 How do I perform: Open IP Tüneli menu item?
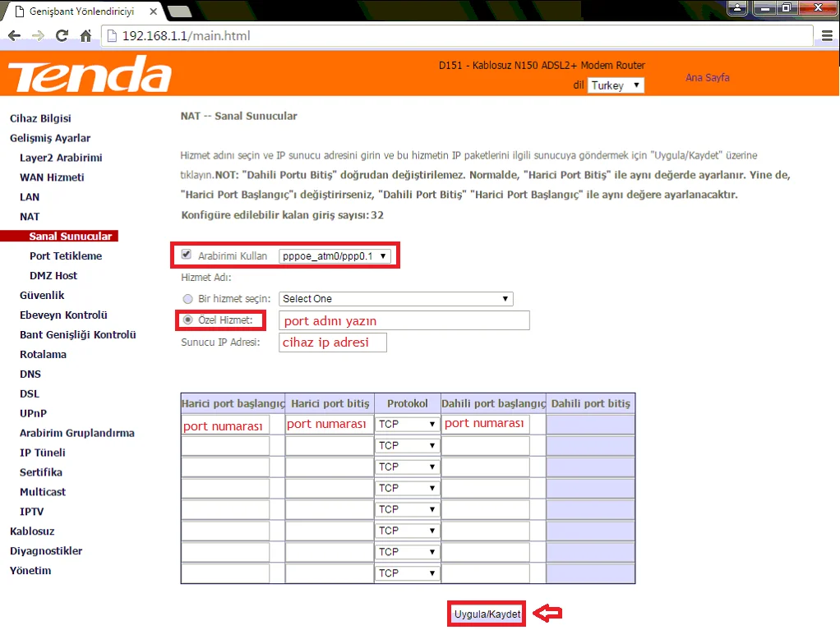42,453
